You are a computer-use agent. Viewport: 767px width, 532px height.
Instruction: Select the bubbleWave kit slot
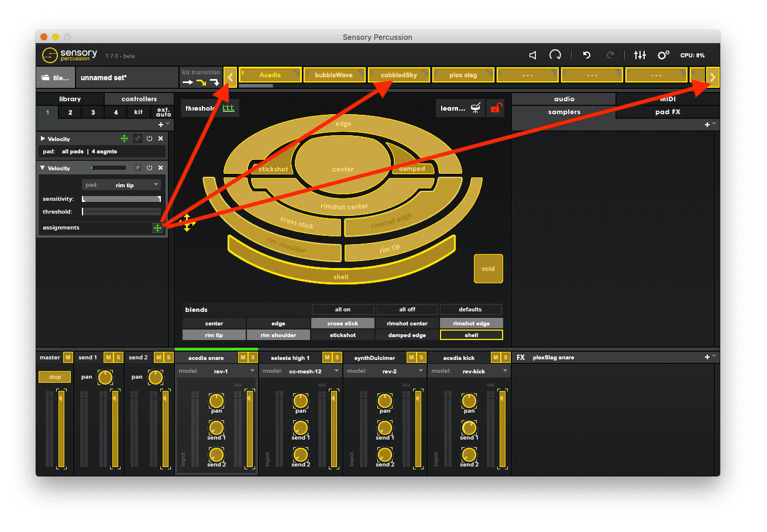coord(334,75)
